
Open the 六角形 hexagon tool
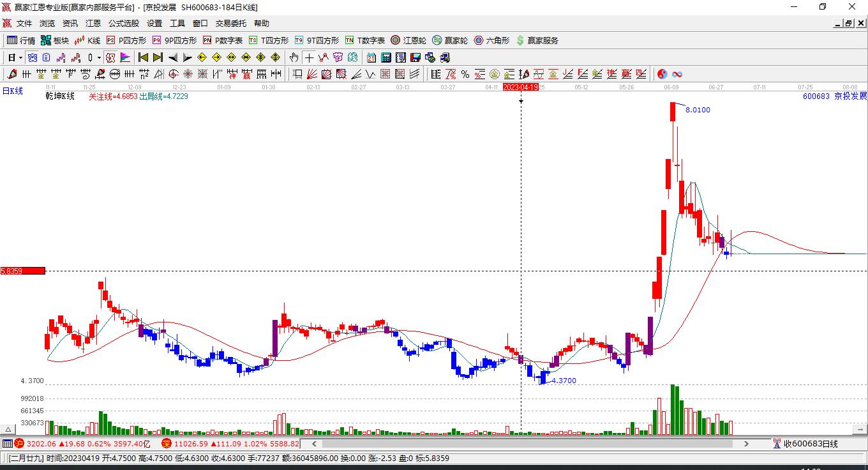pos(491,40)
